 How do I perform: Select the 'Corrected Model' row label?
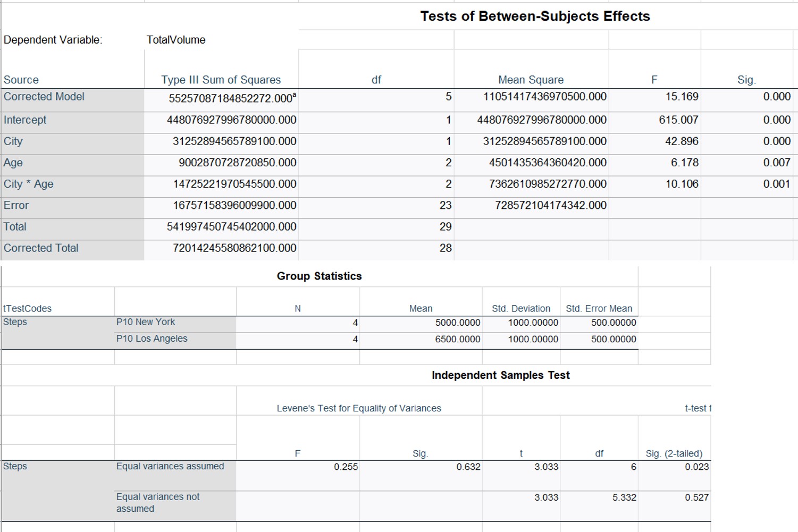[x=44, y=97]
